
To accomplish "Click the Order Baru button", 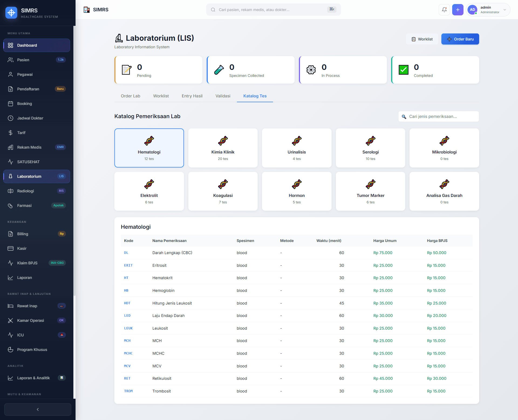I will click(460, 39).
